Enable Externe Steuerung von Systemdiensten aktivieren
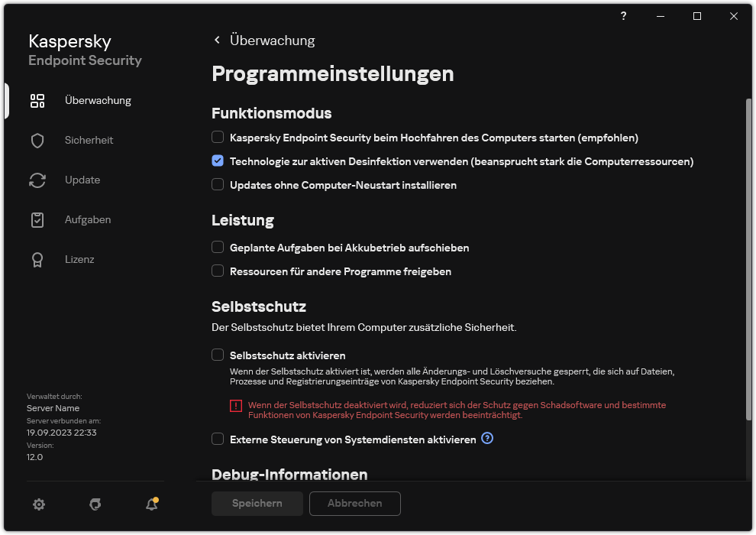Screen dimensions: 756x535 tap(218, 439)
